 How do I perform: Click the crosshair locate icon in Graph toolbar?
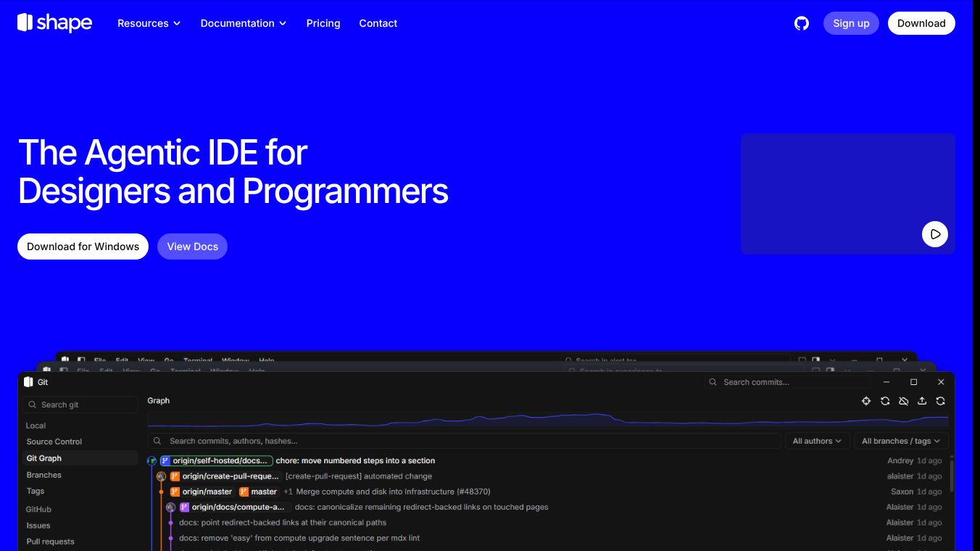[x=866, y=401]
